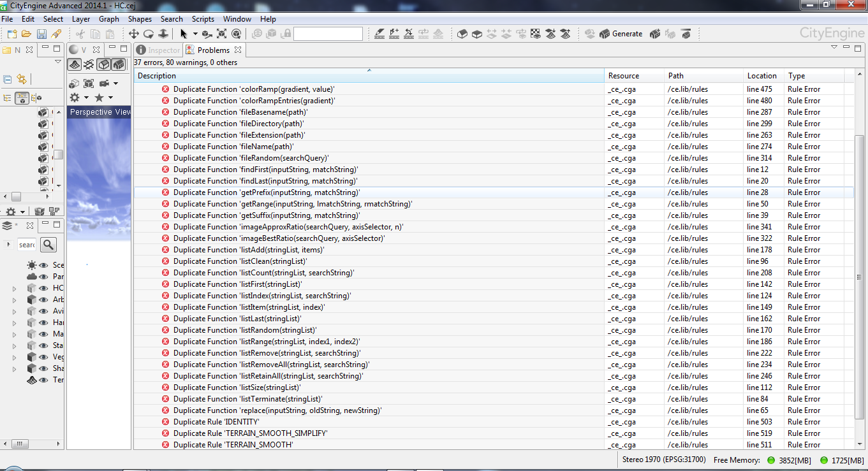This screenshot has width=868, height=471.
Task: Click the error icon beside Duplicate Rule 'IDENTITY'
Action: pyautogui.click(x=165, y=422)
